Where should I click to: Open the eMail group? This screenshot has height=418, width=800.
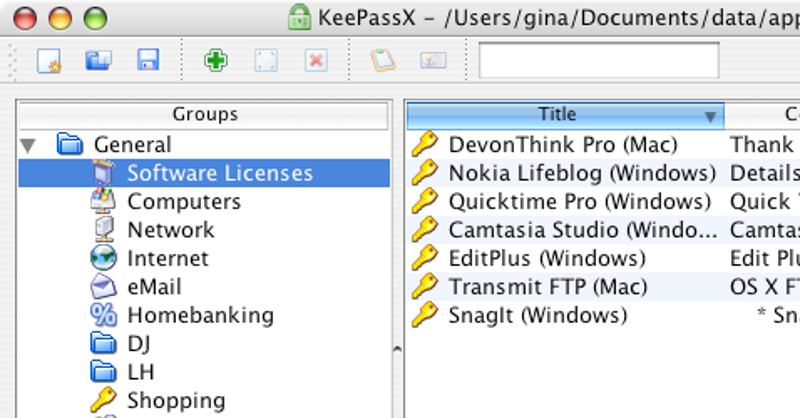[154, 287]
